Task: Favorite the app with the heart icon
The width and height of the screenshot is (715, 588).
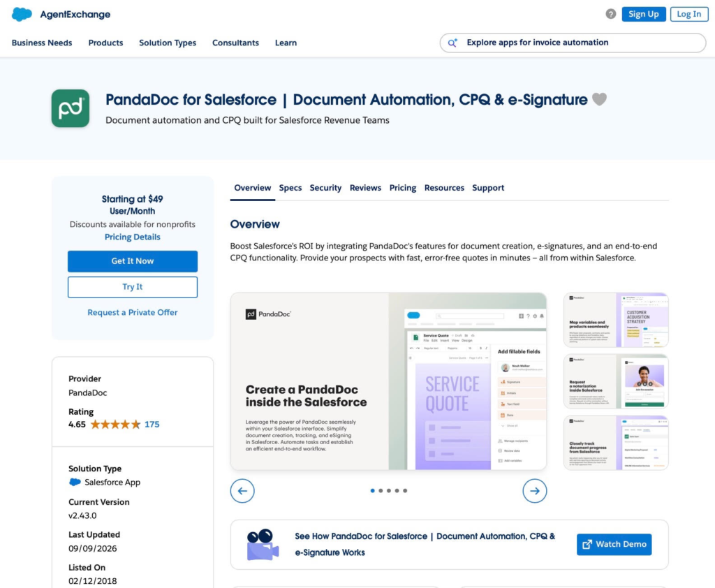Action: click(599, 99)
